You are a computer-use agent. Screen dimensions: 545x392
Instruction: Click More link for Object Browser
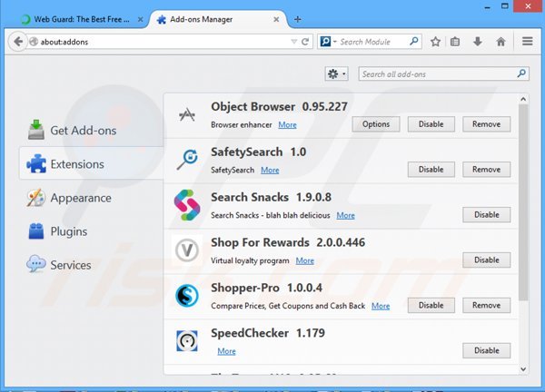287,125
